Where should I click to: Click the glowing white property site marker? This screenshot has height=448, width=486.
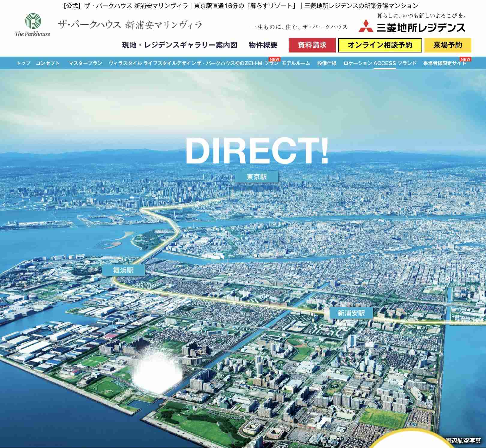point(157,373)
